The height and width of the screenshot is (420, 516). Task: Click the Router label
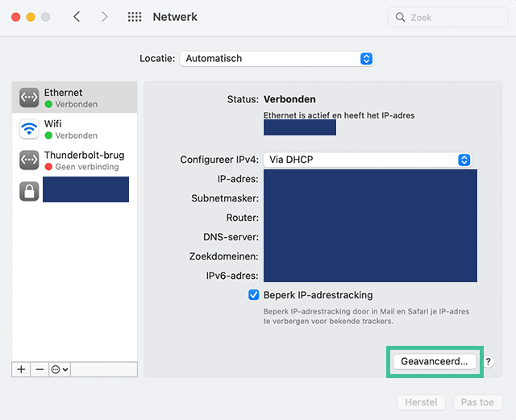[x=243, y=218]
